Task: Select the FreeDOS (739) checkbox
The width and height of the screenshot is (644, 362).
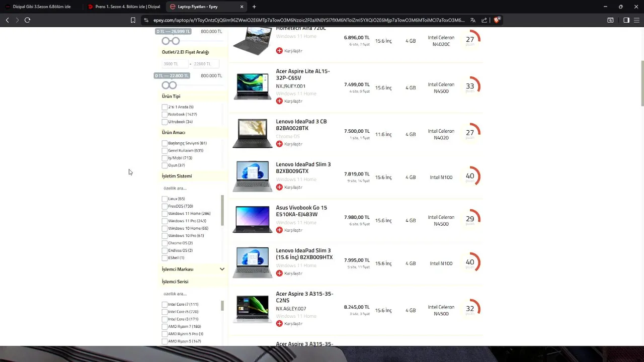Action: [165, 206]
